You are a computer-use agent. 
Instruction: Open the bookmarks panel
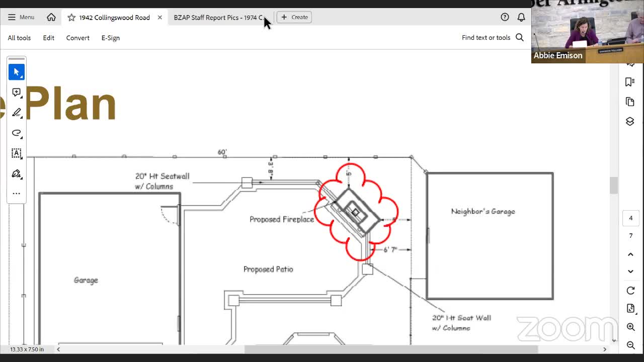tap(630, 82)
